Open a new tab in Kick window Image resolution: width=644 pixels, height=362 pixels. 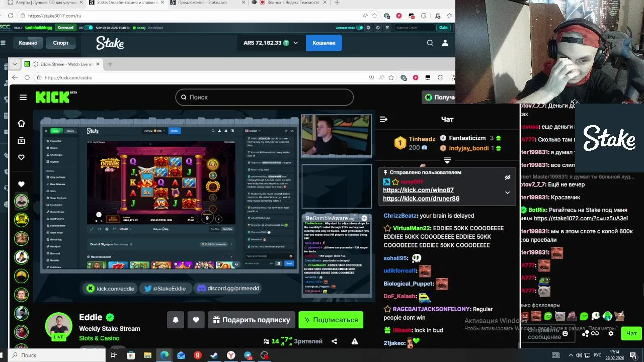coord(110,64)
